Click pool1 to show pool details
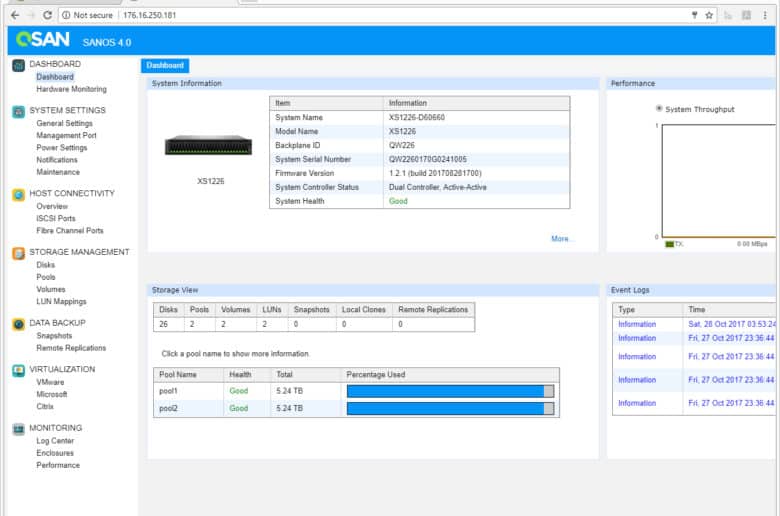Screen dimensions: 780x516 pos(168,391)
